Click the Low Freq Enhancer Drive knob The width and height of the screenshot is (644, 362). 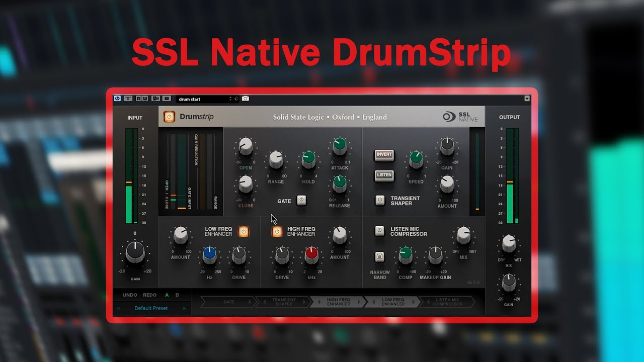pos(238,255)
